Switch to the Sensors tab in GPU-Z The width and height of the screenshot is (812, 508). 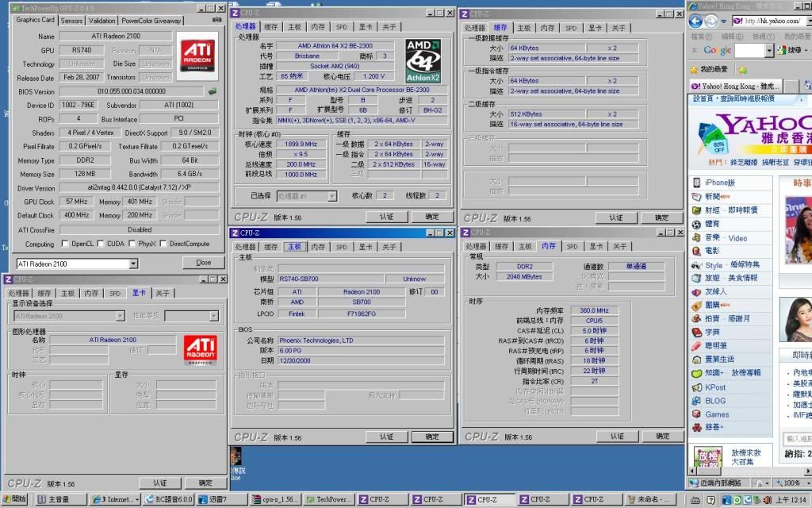pos(71,21)
